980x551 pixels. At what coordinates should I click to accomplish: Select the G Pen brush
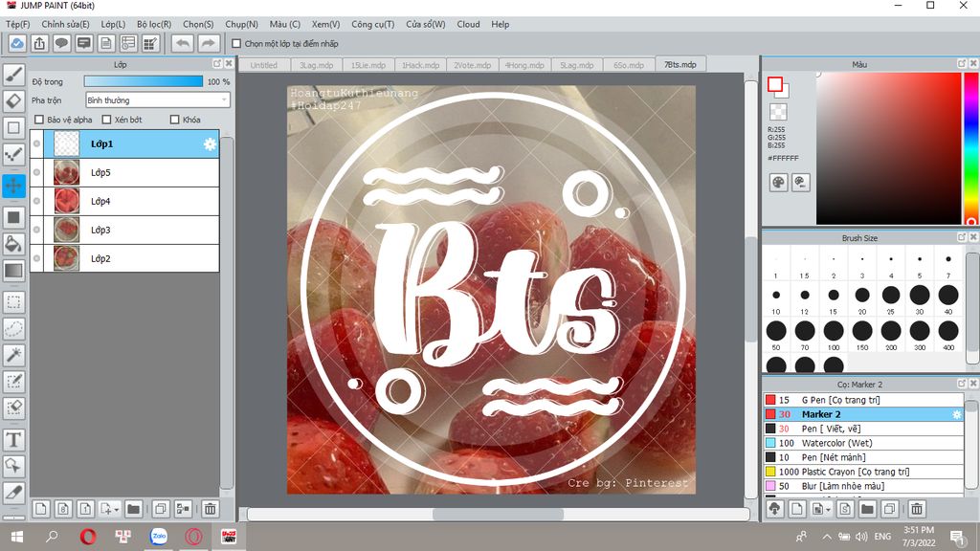[x=863, y=400]
